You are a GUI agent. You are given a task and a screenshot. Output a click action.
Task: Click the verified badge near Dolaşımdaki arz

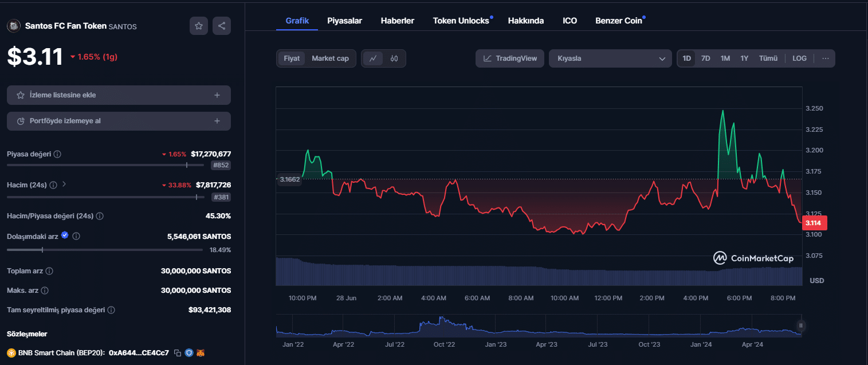click(x=65, y=236)
